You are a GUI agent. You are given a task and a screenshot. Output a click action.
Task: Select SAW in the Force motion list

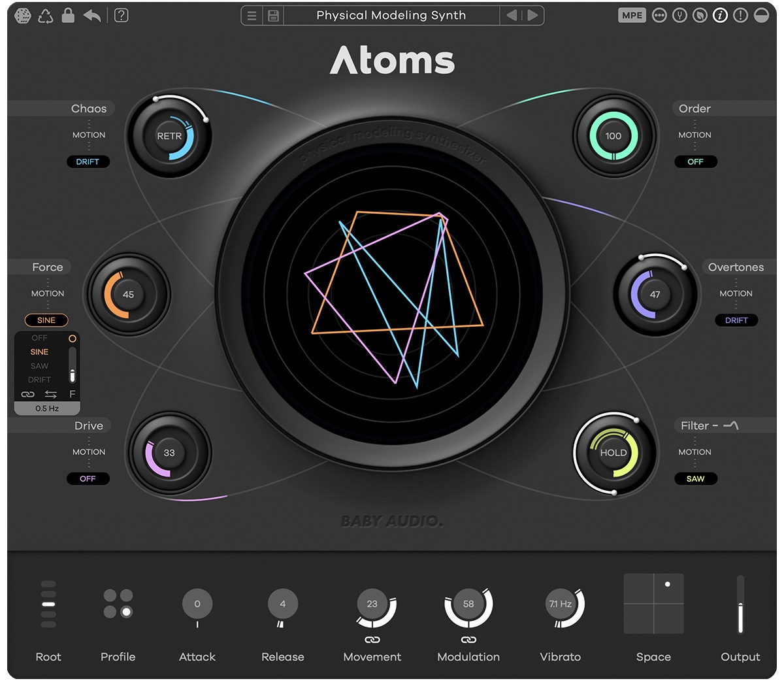pyautogui.click(x=39, y=365)
